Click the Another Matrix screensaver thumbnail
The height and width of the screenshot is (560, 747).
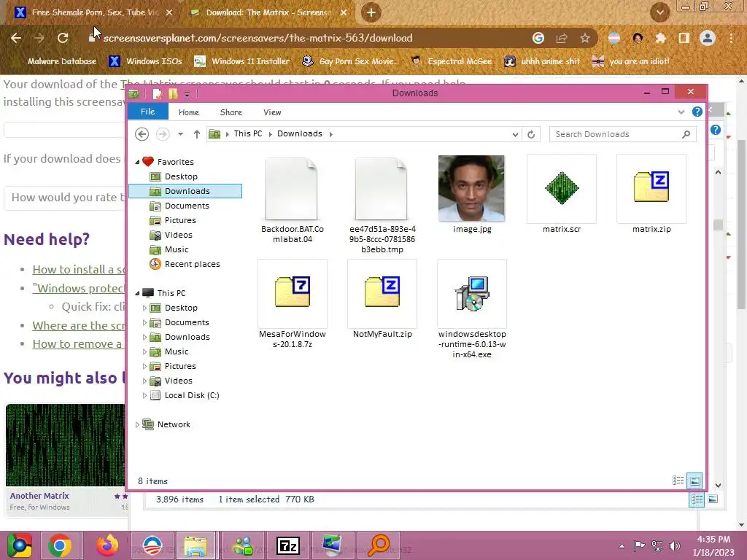(x=65, y=445)
